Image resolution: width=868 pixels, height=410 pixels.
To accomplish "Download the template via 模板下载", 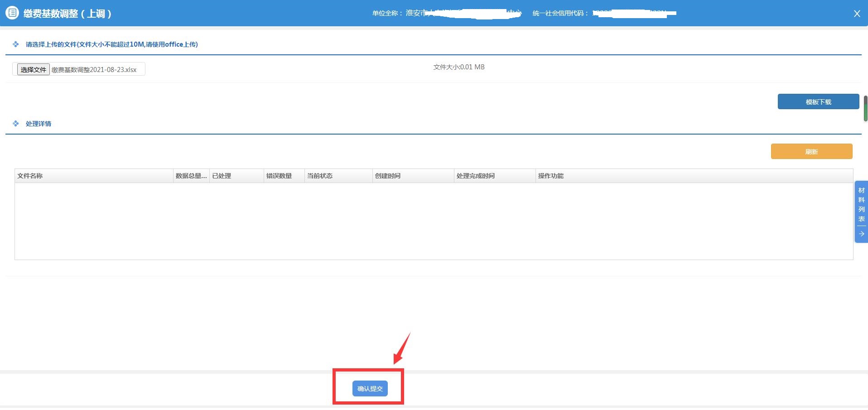I will click(818, 102).
